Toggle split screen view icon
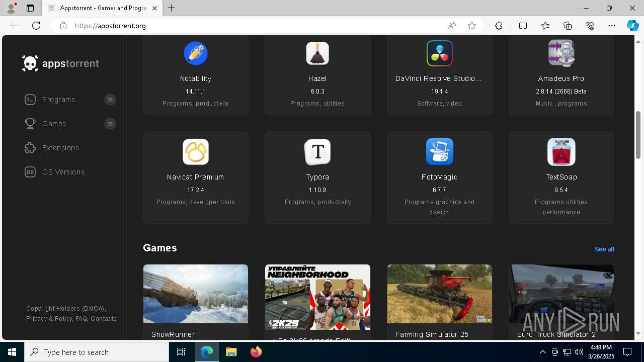The width and height of the screenshot is (644, 362). (523, 26)
